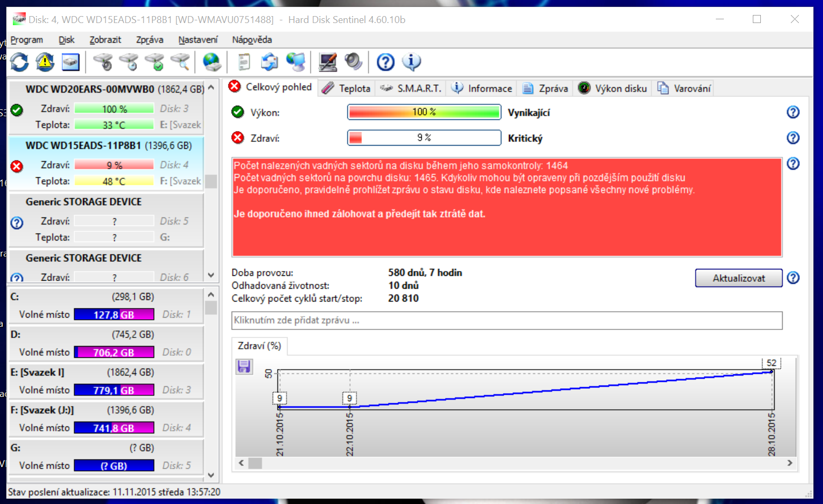Open the Zobrazit menu

(x=105, y=40)
